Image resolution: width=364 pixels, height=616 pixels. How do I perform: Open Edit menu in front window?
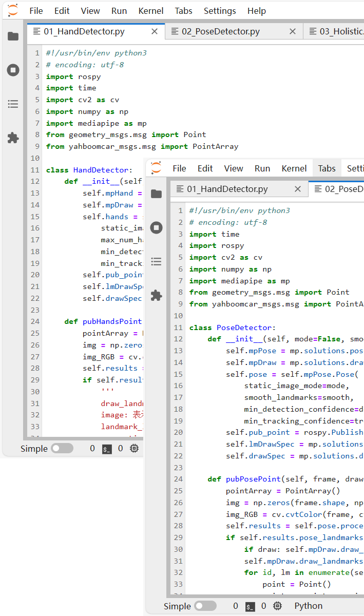click(x=205, y=168)
